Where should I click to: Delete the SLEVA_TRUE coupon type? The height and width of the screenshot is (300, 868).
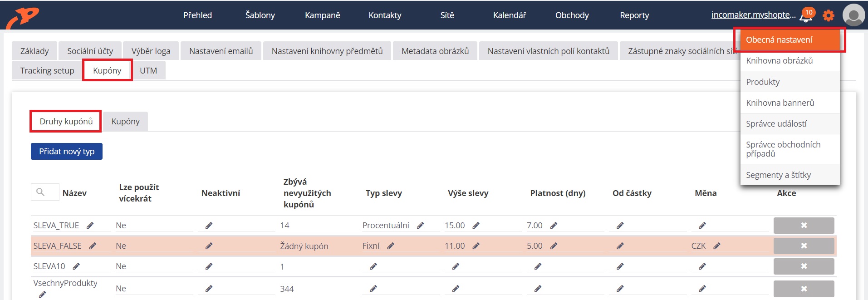click(804, 225)
